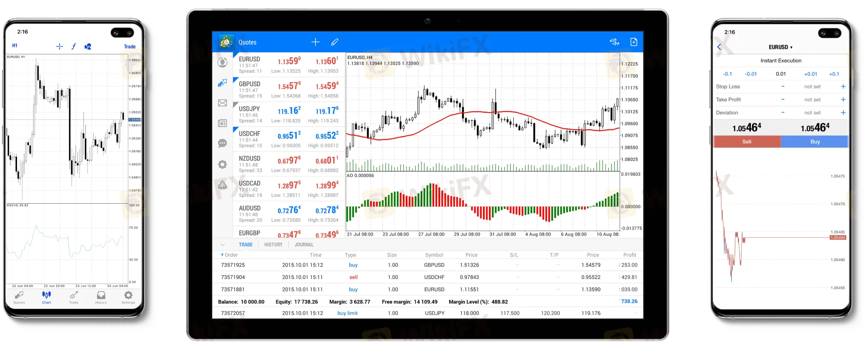Tap the red Sell button
The image size is (868, 350).
(x=747, y=142)
